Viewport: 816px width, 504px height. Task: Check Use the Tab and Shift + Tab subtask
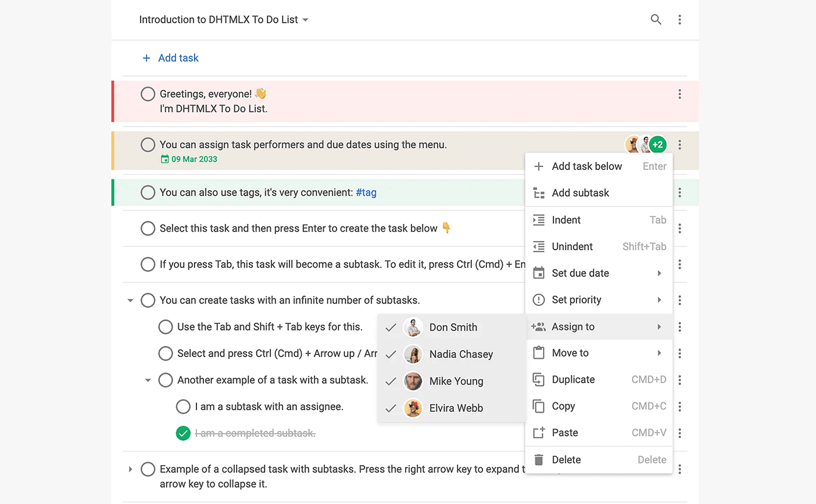pos(166,327)
